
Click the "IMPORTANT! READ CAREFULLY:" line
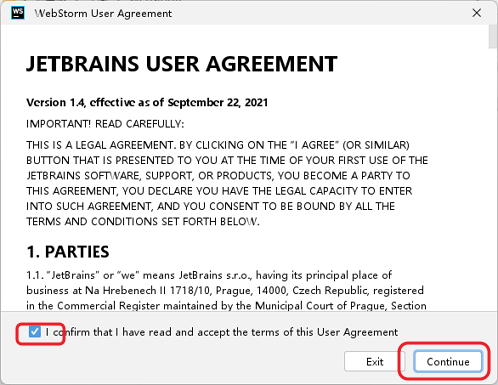pos(105,124)
